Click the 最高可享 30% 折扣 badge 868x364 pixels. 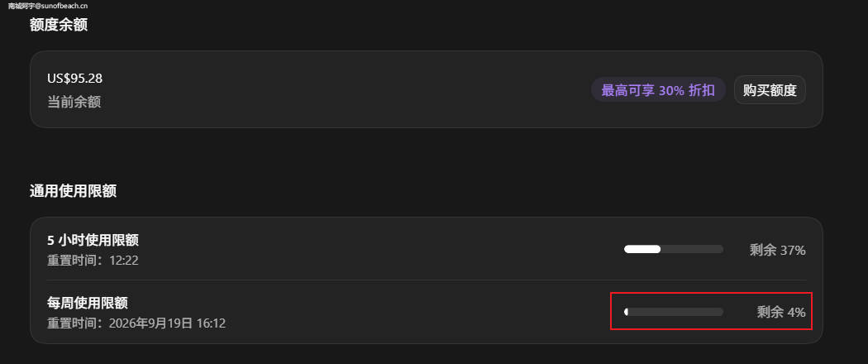point(658,89)
